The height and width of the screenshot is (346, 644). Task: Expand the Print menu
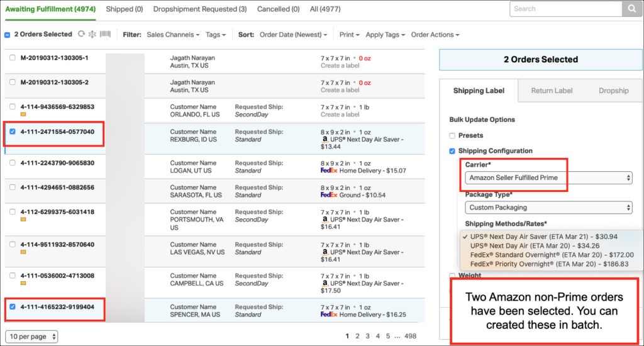click(x=349, y=35)
